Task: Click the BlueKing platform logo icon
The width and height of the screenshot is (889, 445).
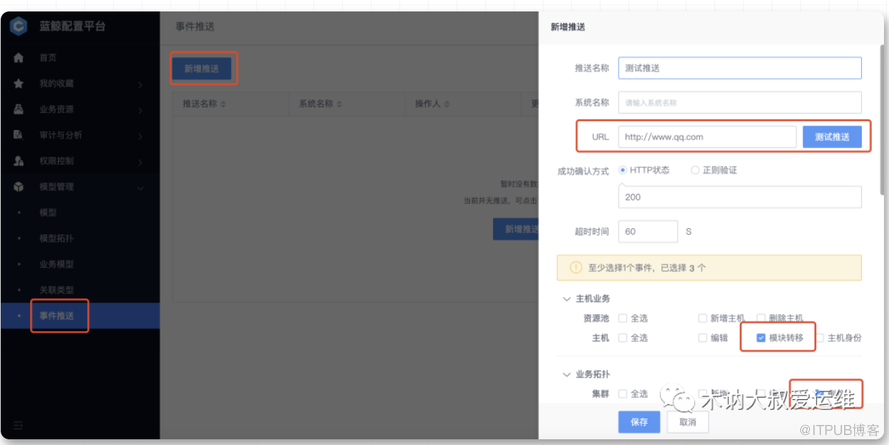Action: (x=19, y=27)
